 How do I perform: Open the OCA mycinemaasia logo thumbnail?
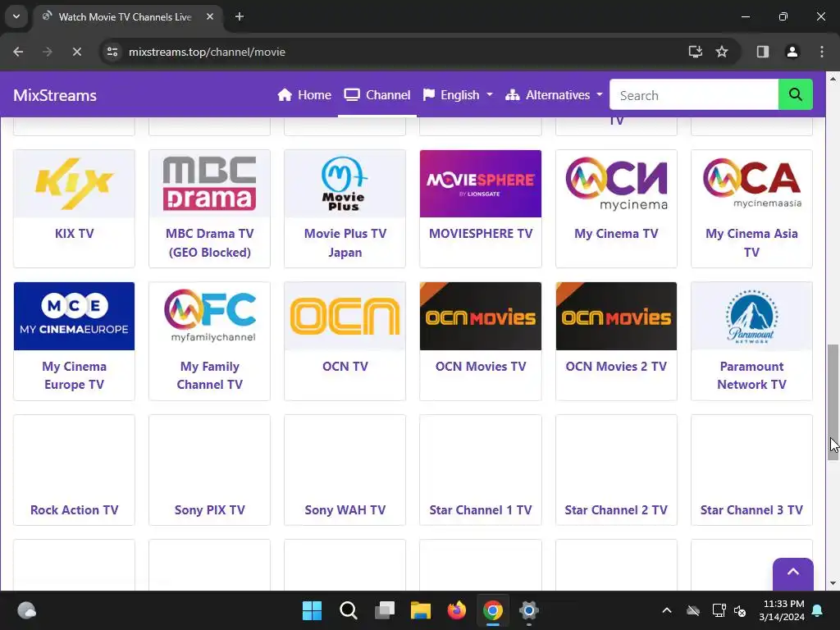pyautogui.click(x=751, y=184)
